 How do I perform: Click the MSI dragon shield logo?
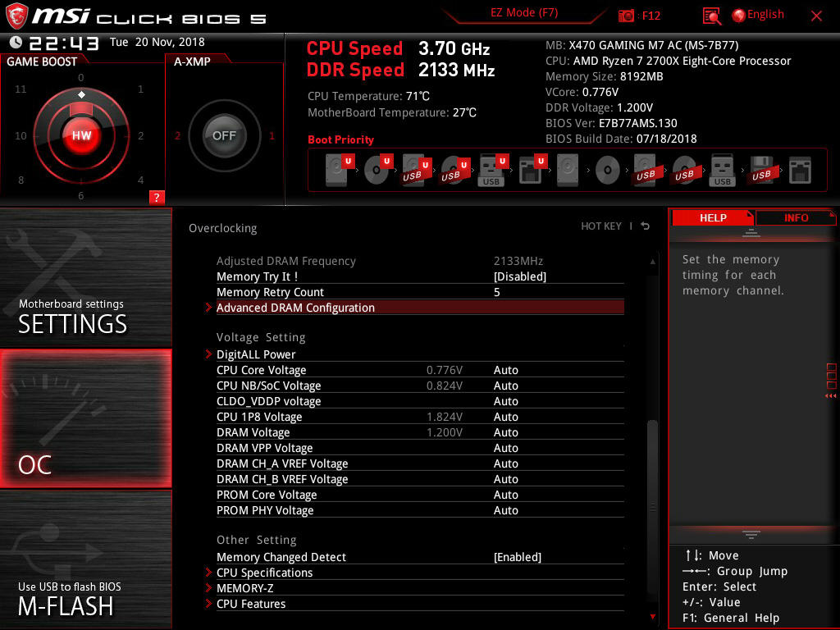tap(16, 16)
